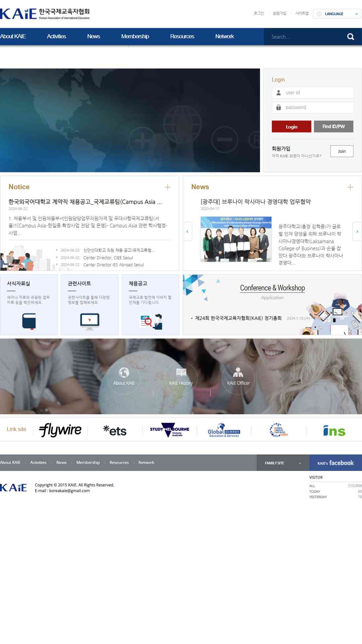Open the Study Melbourne partner logo

click(170, 430)
